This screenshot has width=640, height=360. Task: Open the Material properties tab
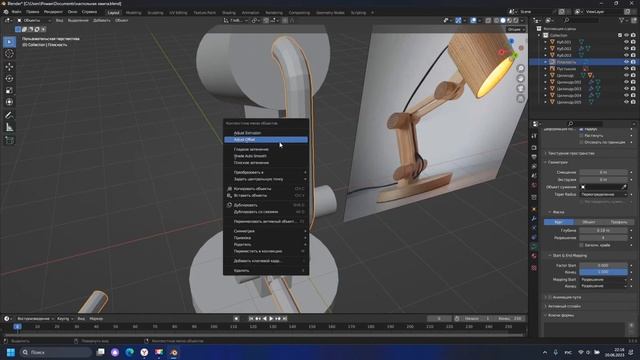[534, 256]
